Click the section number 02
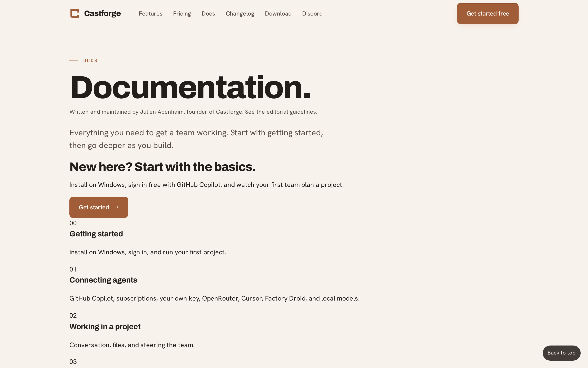The width and height of the screenshot is (588, 368). (x=73, y=316)
